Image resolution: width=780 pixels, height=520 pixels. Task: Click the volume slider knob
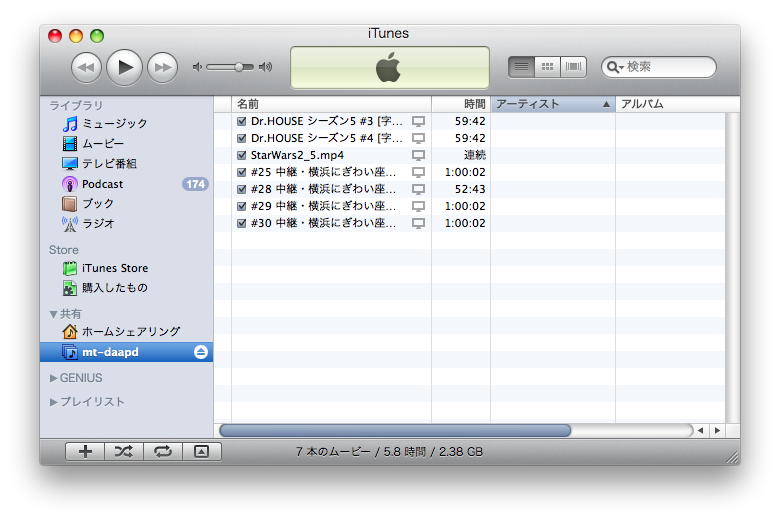pyautogui.click(x=239, y=67)
